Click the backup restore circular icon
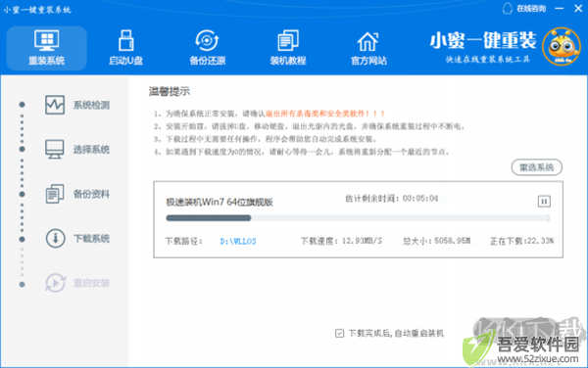 point(207,40)
